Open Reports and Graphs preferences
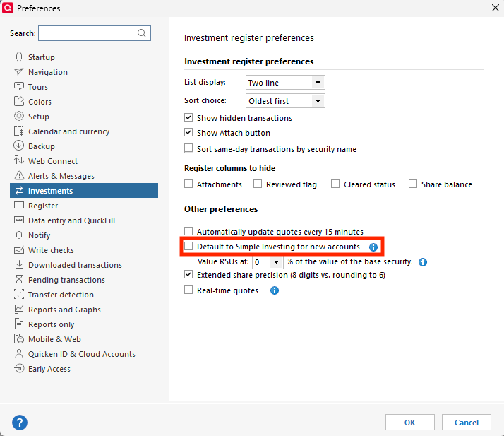Image resolution: width=504 pixels, height=436 pixels. [x=84, y=310]
